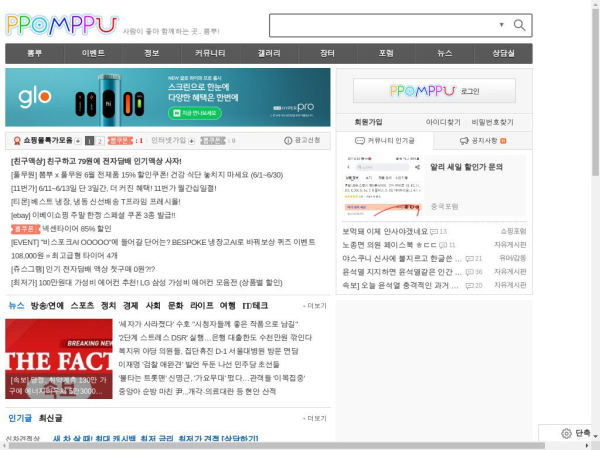Select the 방송/연예 news tab
This screenshot has height=450, width=600.
[47, 305]
